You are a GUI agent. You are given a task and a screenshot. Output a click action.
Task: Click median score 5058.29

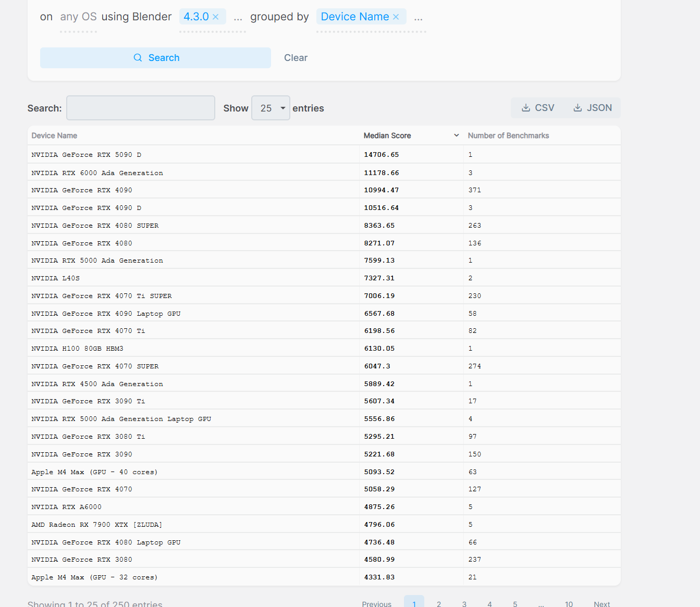pyautogui.click(x=379, y=489)
